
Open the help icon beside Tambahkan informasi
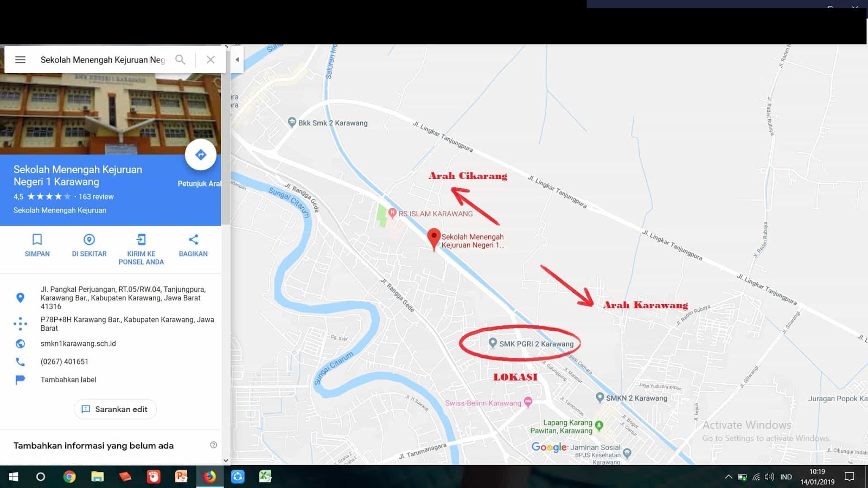(214, 445)
